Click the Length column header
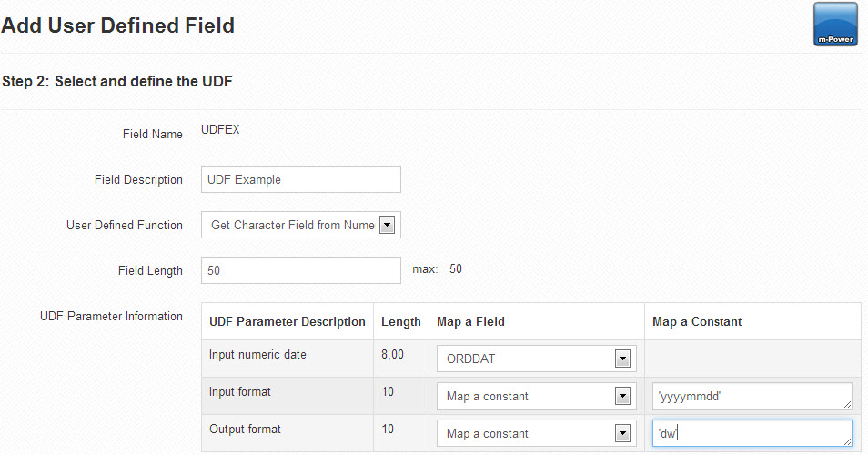 point(400,321)
